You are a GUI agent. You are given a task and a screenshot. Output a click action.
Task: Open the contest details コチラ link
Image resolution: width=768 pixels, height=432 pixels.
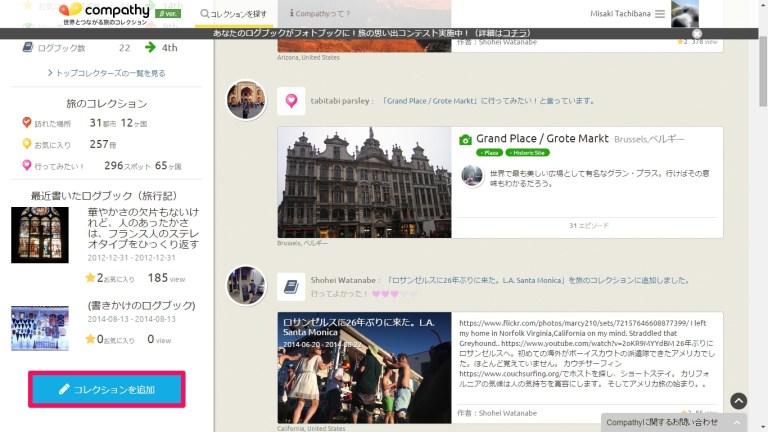click(x=515, y=33)
